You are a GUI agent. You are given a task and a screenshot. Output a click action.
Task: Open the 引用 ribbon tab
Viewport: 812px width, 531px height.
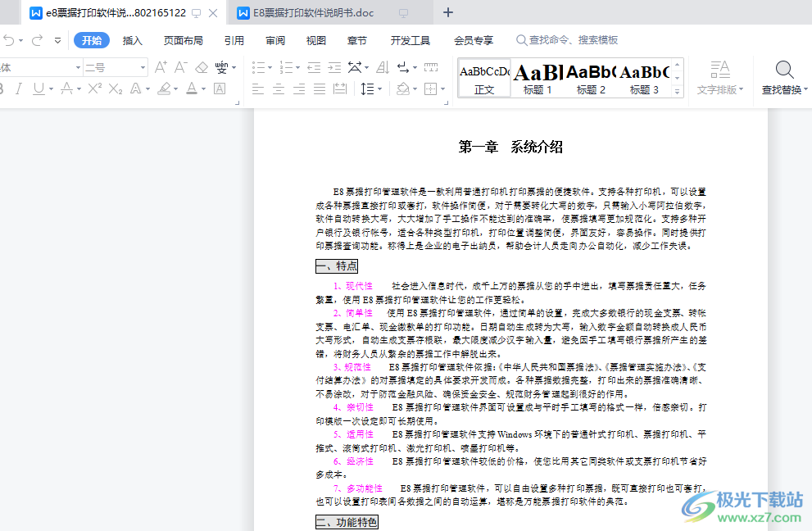pyautogui.click(x=234, y=40)
